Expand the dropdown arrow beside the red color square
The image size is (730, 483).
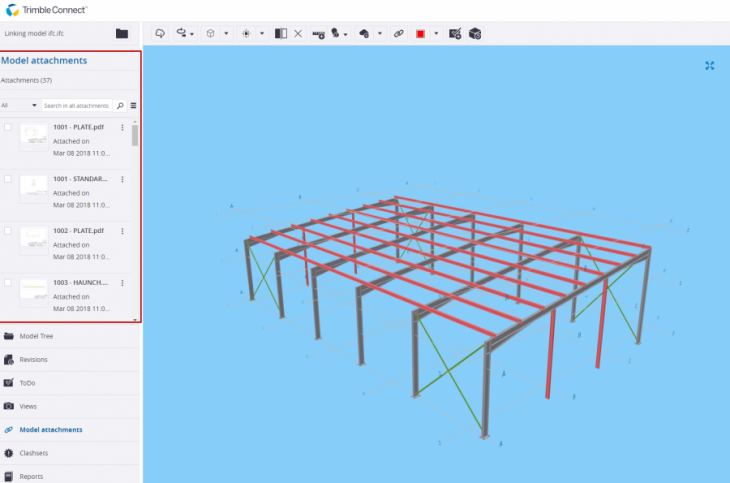(x=436, y=33)
